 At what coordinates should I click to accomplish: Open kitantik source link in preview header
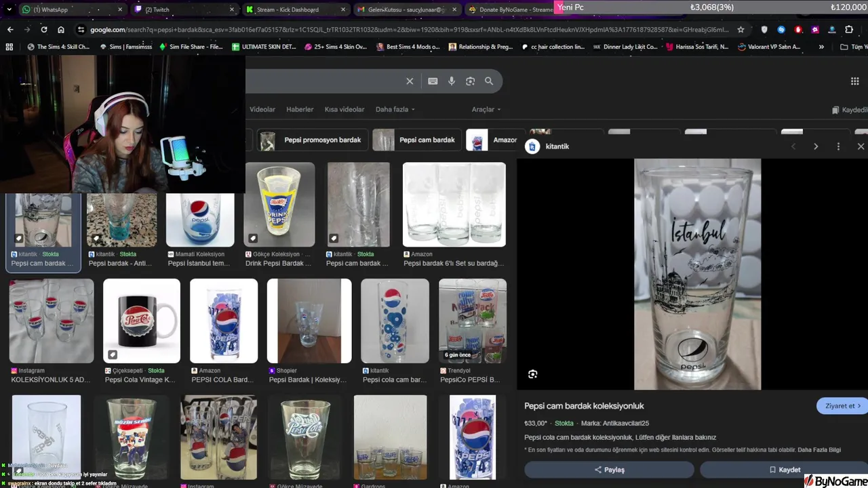coord(549,146)
